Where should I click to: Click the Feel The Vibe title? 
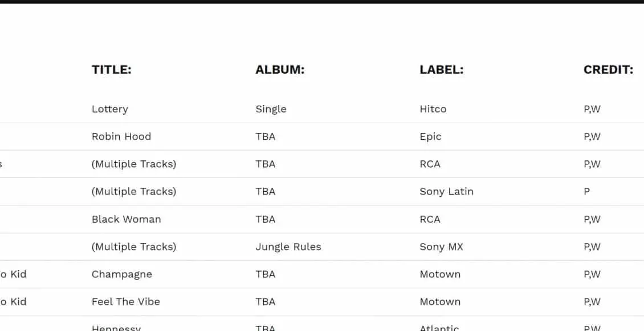[126, 301]
